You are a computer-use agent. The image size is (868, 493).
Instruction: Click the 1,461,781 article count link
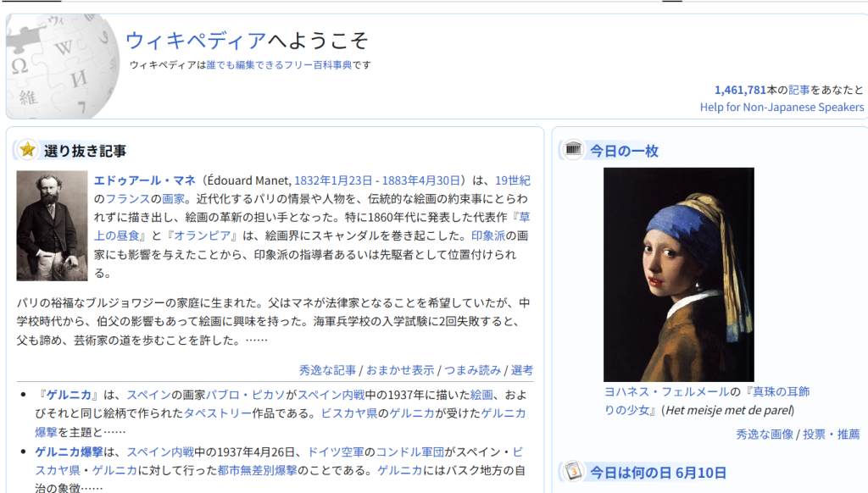point(740,90)
